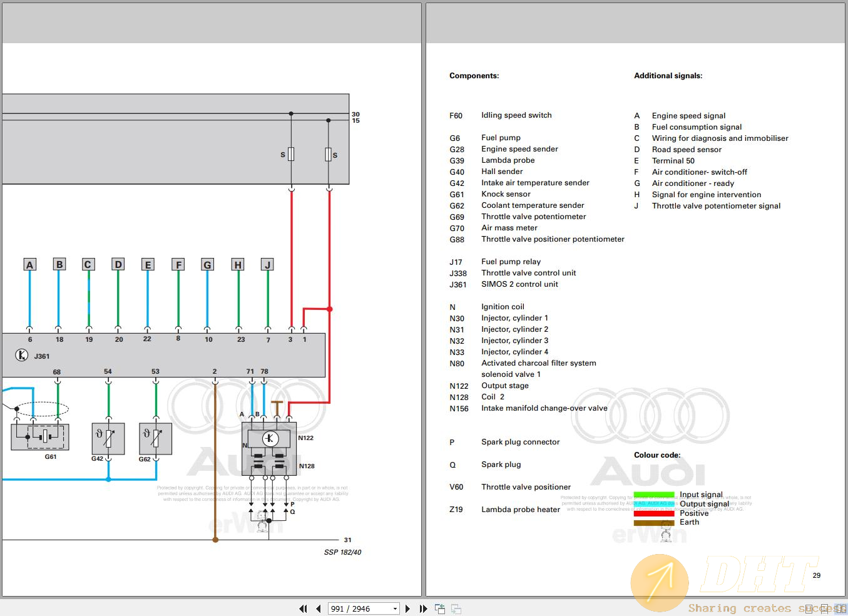Go to the next page
This screenshot has height=616, width=848.
408,608
